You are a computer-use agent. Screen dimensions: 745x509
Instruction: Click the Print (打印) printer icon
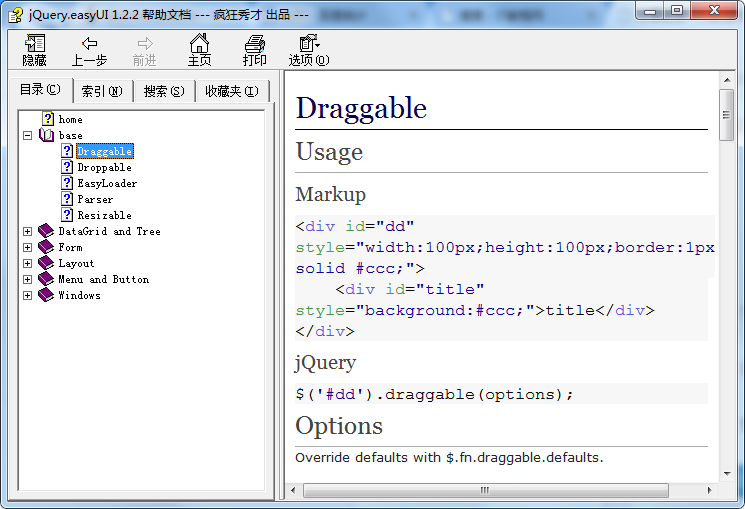255,43
